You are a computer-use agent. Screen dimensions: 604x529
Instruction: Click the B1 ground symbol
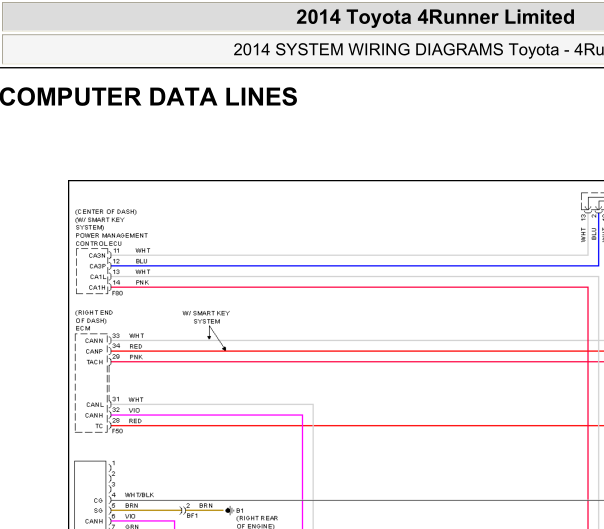230,511
